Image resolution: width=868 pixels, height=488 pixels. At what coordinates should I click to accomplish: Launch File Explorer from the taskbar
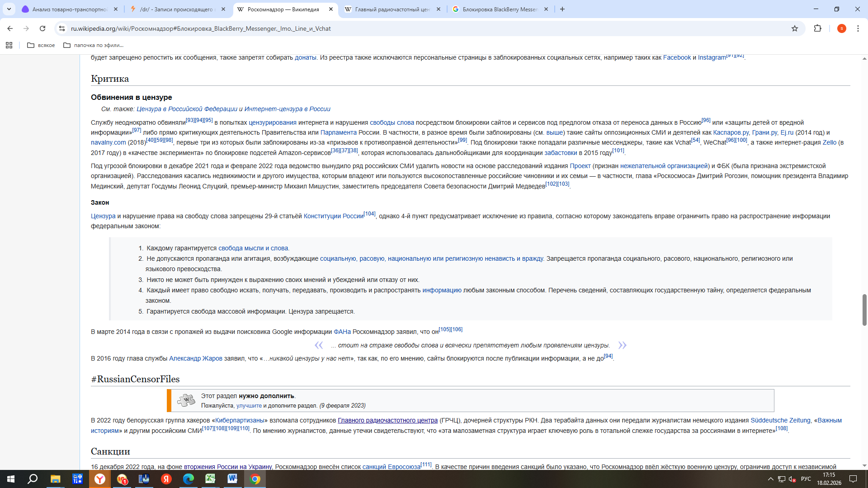[x=55, y=479]
